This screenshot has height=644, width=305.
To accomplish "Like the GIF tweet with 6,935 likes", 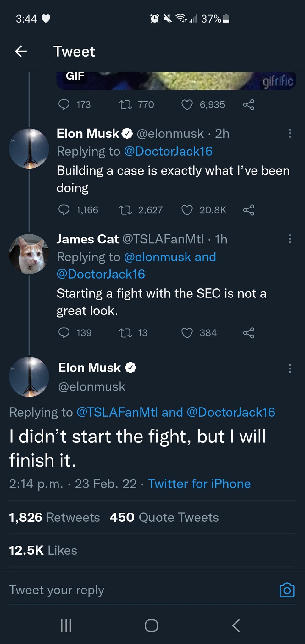I will pos(187,104).
